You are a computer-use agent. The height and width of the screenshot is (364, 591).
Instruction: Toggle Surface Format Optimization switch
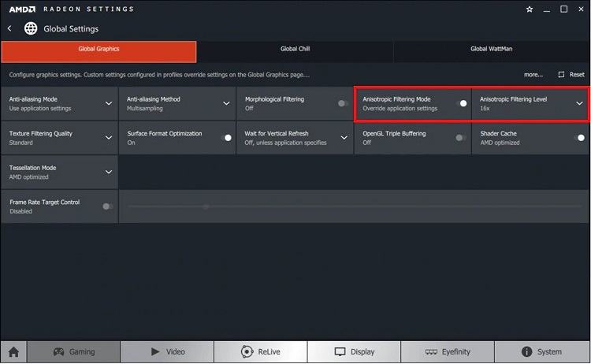(x=226, y=138)
